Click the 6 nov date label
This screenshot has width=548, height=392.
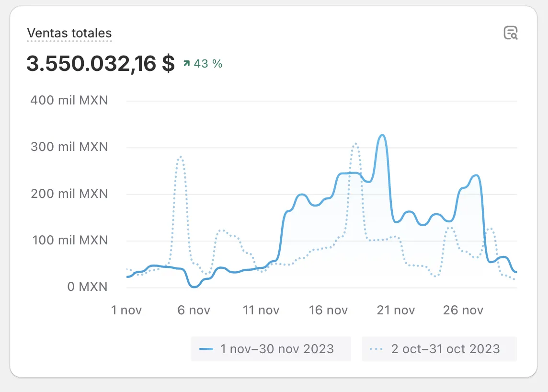(x=194, y=310)
